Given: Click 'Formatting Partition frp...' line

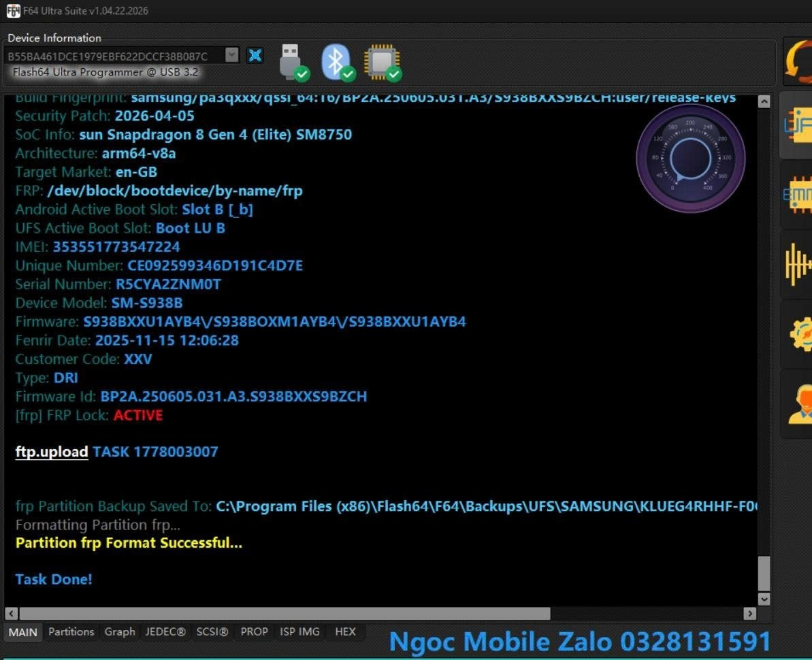Looking at the screenshot, I should (98, 525).
